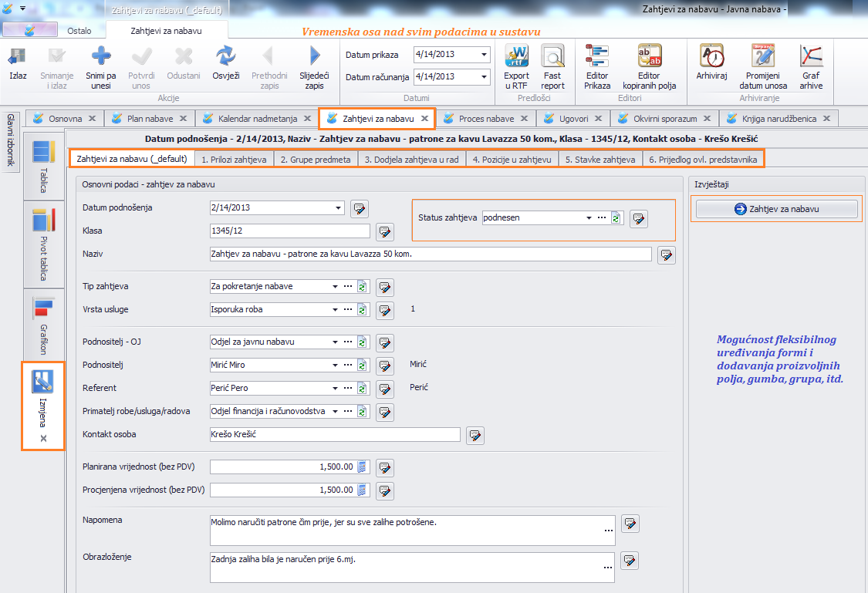The width and height of the screenshot is (868, 593).
Task: Switch to Tablica view in sidebar
Action: (44, 165)
